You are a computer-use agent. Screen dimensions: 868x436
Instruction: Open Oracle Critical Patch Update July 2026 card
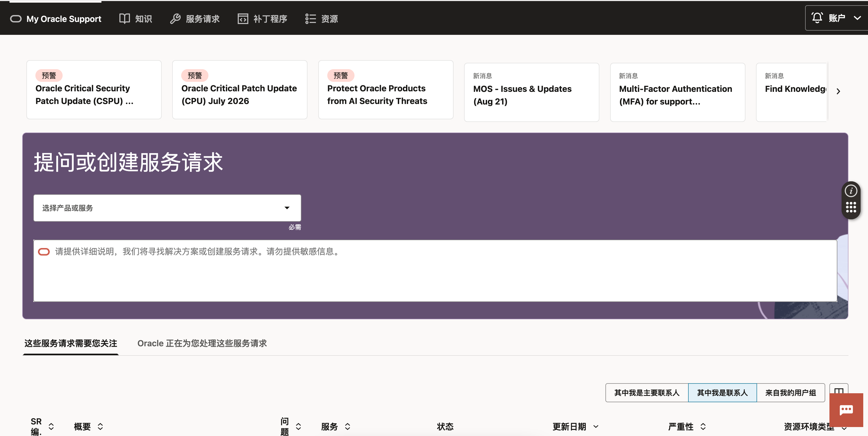(x=240, y=89)
